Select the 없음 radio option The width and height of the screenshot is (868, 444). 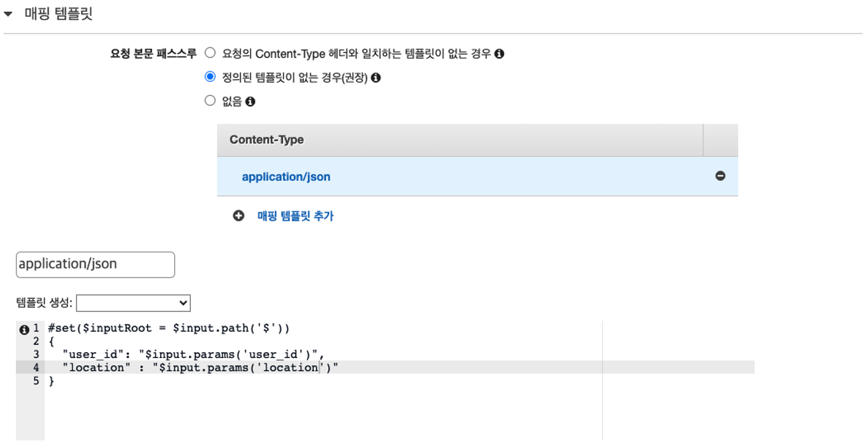[x=210, y=101]
